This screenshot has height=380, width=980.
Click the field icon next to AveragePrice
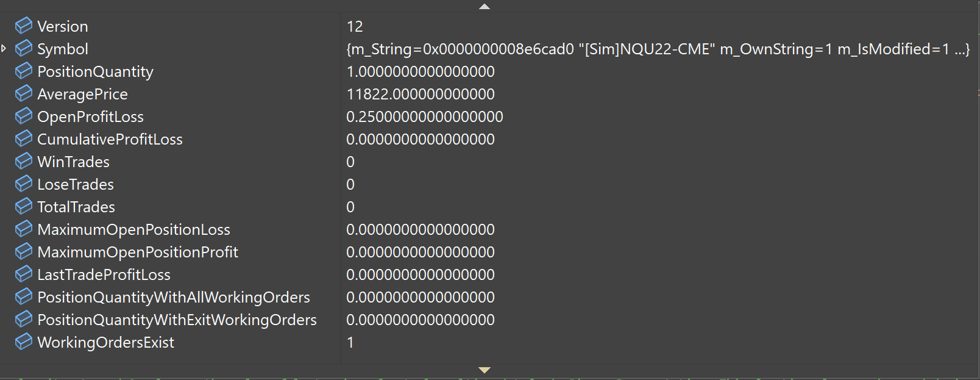tap(24, 94)
